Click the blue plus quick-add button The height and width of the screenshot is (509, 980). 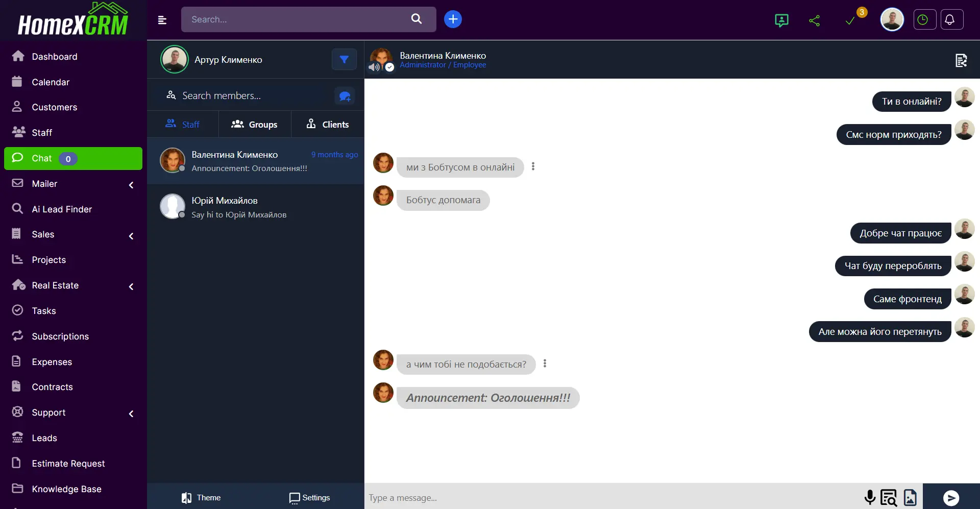(453, 19)
